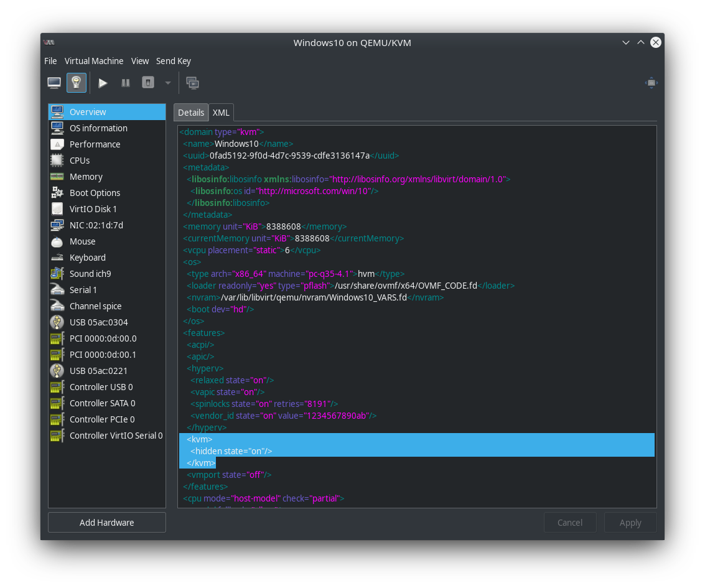705x588 pixels.
Task: Select NIC :02:1d:7d entry
Action: click(107, 225)
